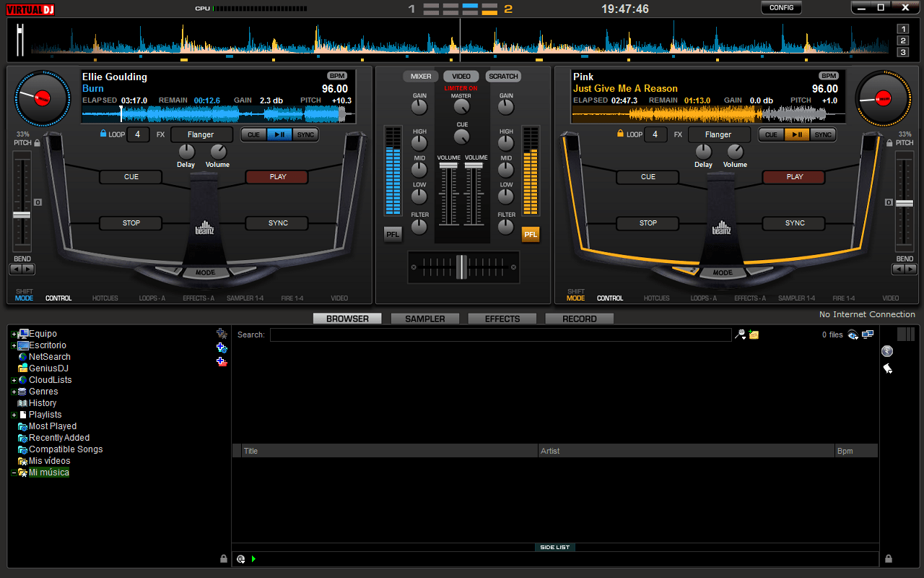This screenshot has width=924, height=578.
Task: Click the eye icon near the file count
Action: coord(853,334)
